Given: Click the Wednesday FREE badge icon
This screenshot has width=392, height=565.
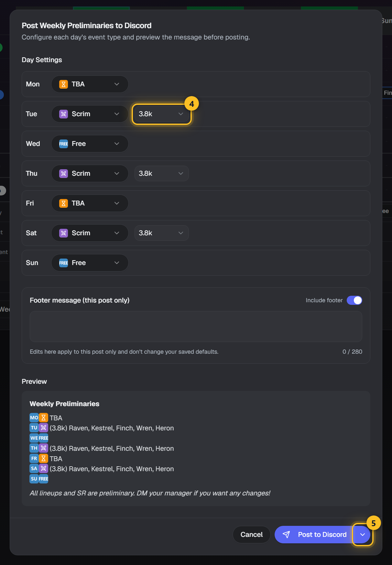Looking at the screenshot, I should click(x=63, y=144).
